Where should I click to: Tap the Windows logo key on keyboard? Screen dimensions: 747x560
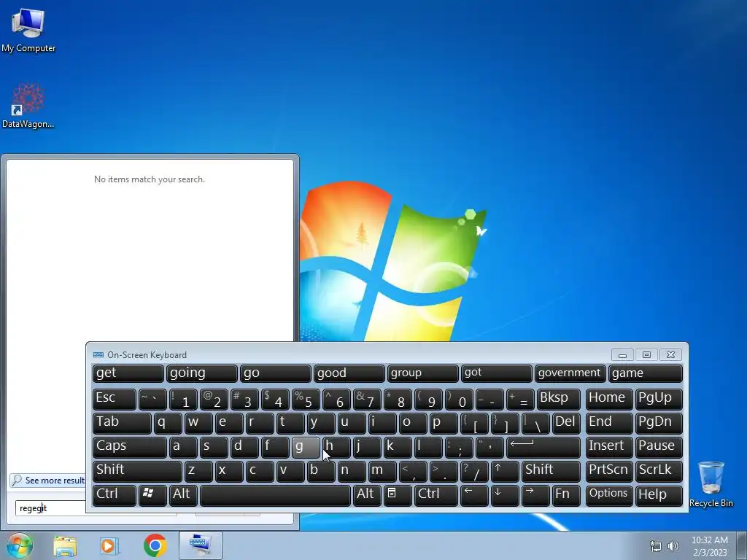pos(152,495)
